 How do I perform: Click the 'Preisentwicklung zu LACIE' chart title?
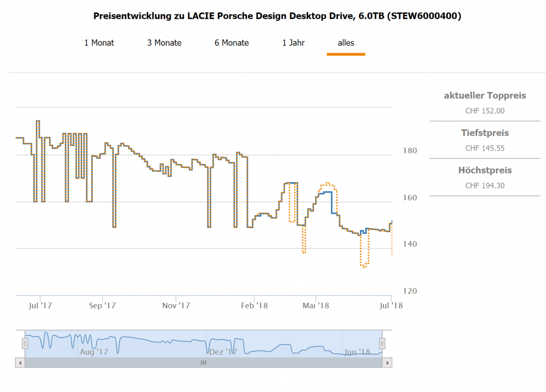pyautogui.click(x=277, y=16)
